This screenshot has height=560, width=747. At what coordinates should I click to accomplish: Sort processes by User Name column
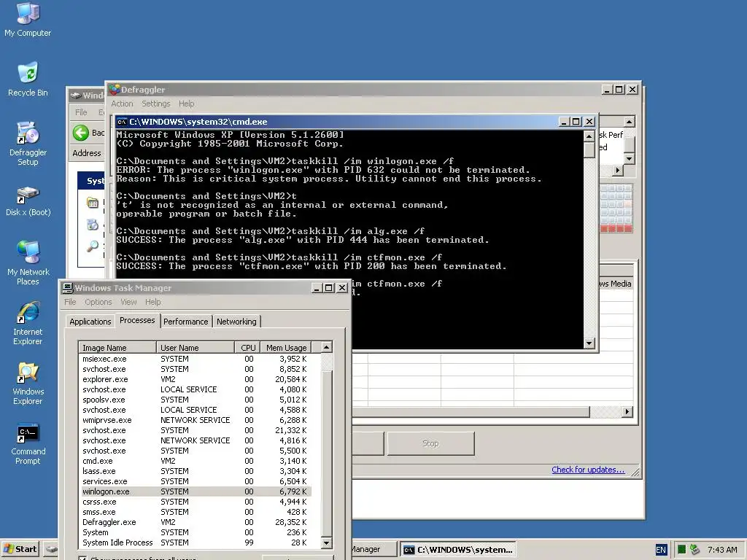coord(196,348)
